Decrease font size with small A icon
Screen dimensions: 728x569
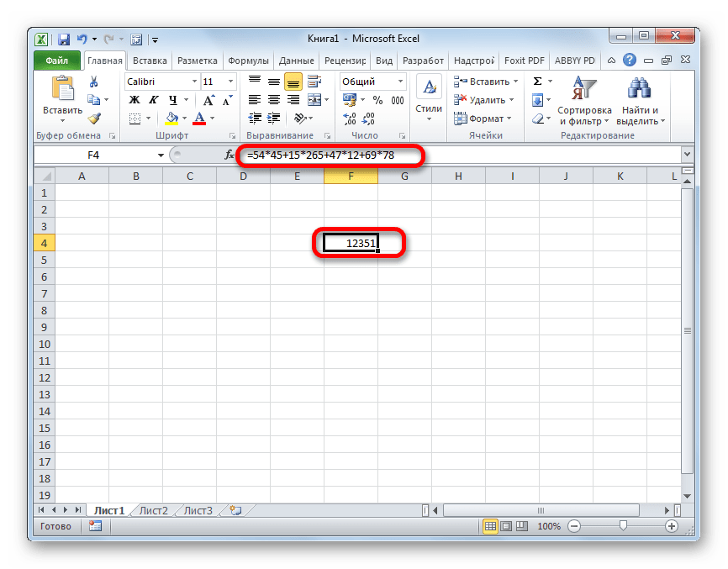[228, 100]
